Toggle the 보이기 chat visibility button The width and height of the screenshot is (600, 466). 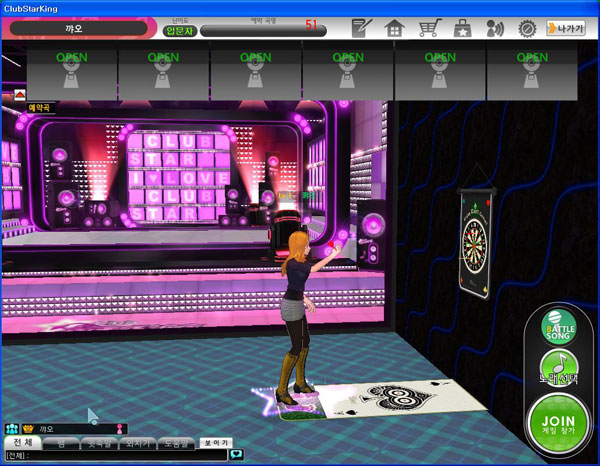[x=214, y=442]
